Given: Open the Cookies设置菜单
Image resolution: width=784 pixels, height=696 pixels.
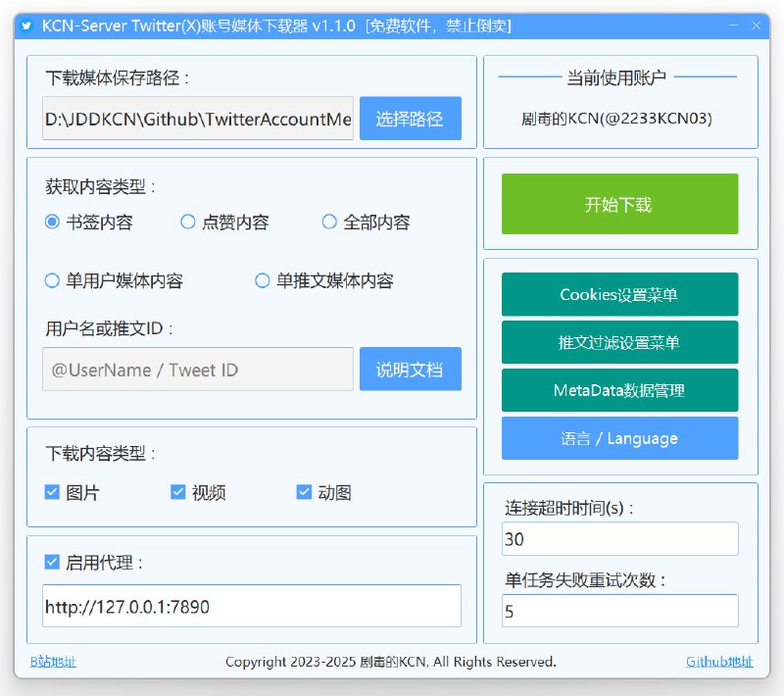Looking at the screenshot, I should [x=619, y=294].
